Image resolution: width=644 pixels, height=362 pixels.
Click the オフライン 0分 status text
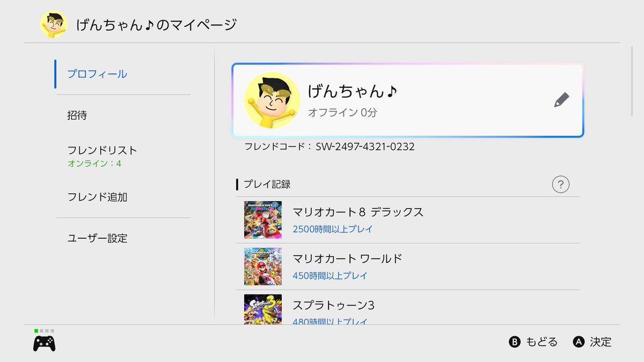point(342,113)
